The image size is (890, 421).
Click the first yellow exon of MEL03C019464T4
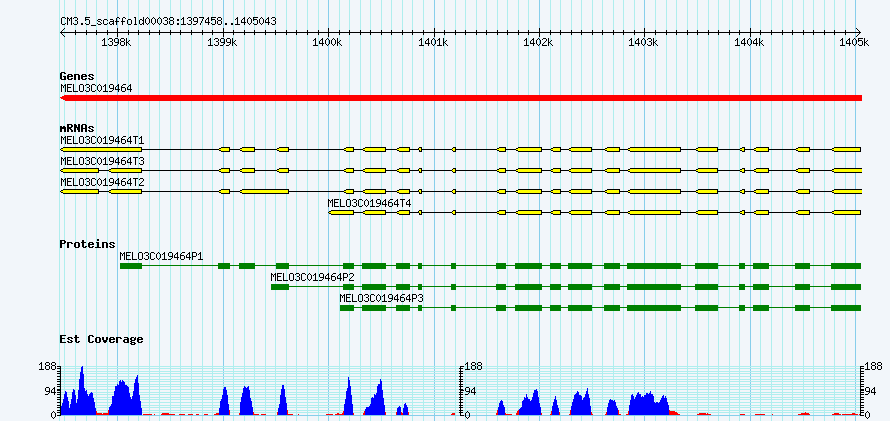click(x=341, y=213)
